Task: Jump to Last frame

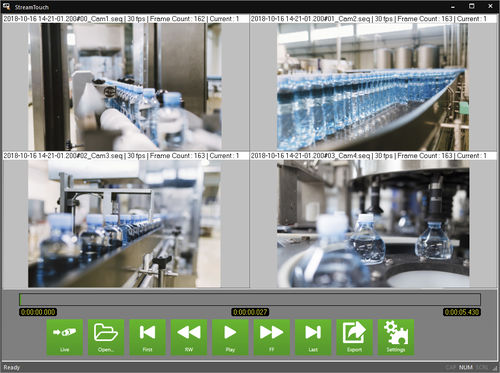Action: point(313,337)
